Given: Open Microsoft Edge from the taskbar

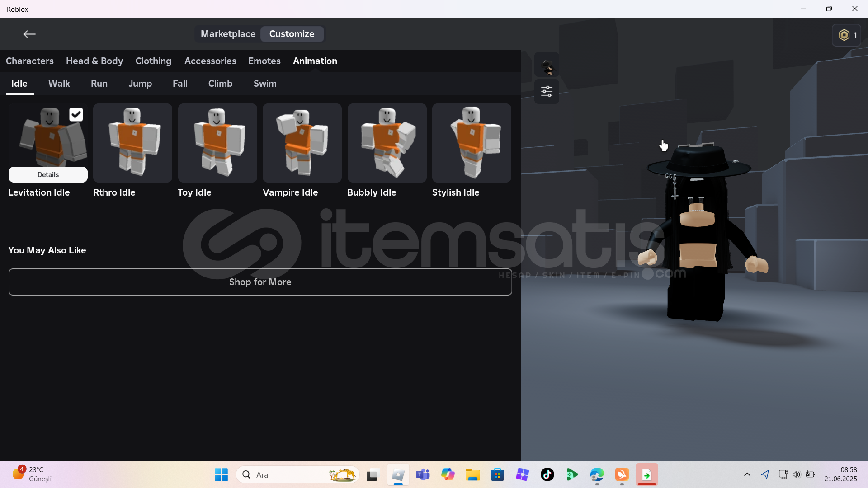Looking at the screenshot, I should click(597, 474).
